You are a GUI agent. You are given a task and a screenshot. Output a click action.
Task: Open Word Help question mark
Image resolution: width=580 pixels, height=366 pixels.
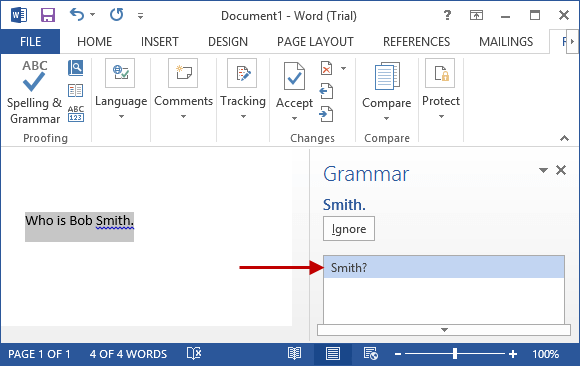coord(447,15)
